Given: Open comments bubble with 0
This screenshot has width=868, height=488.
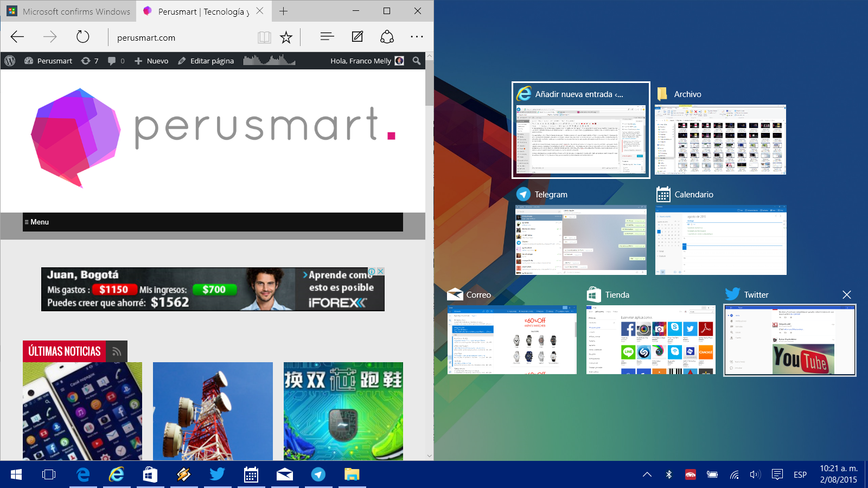Looking at the screenshot, I should 116,61.
